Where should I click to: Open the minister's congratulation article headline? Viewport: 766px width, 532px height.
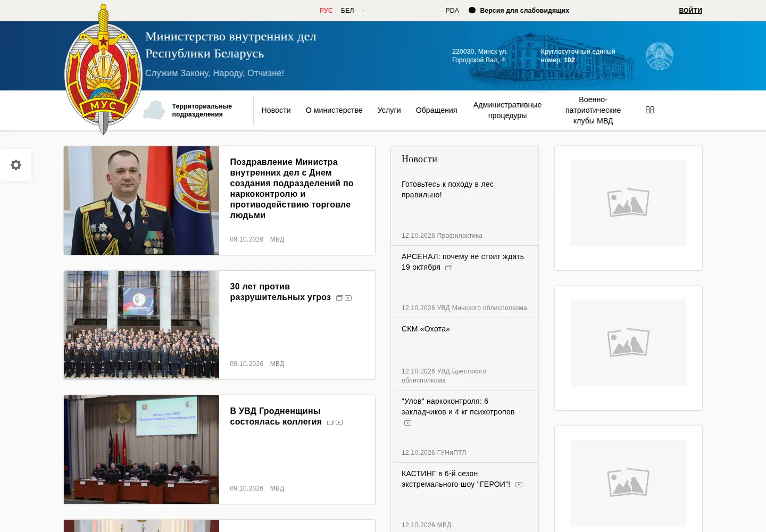(x=292, y=188)
